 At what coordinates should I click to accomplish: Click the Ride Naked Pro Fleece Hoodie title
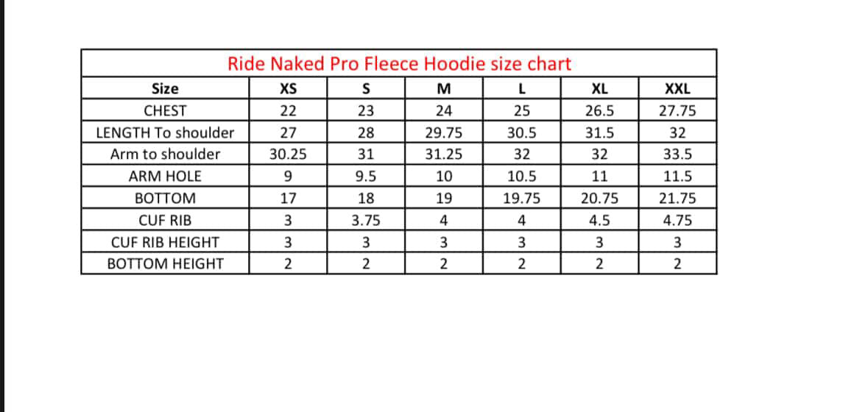click(x=399, y=63)
